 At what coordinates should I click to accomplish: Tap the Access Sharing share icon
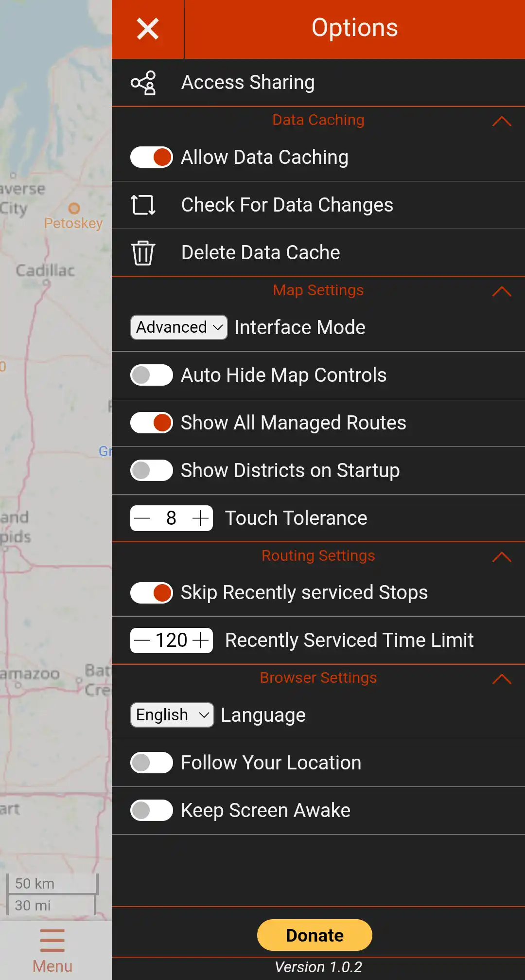click(x=143, y=83)
